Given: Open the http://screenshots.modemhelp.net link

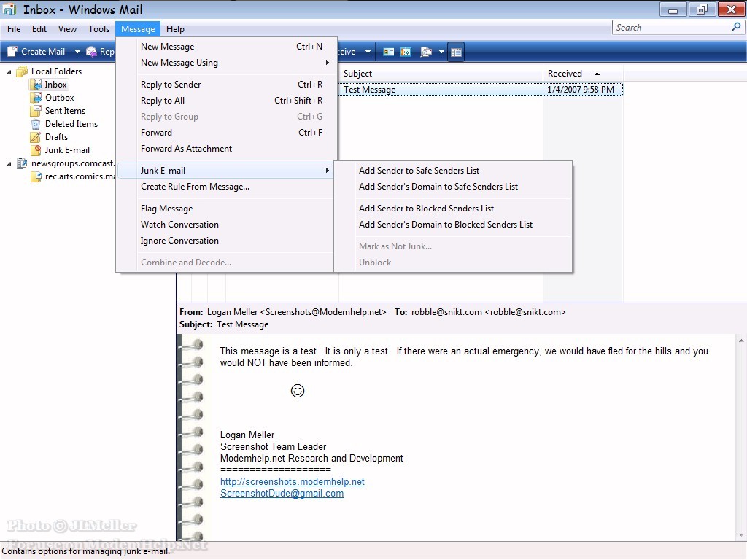Looking at the screenshot, I should 292,481.
